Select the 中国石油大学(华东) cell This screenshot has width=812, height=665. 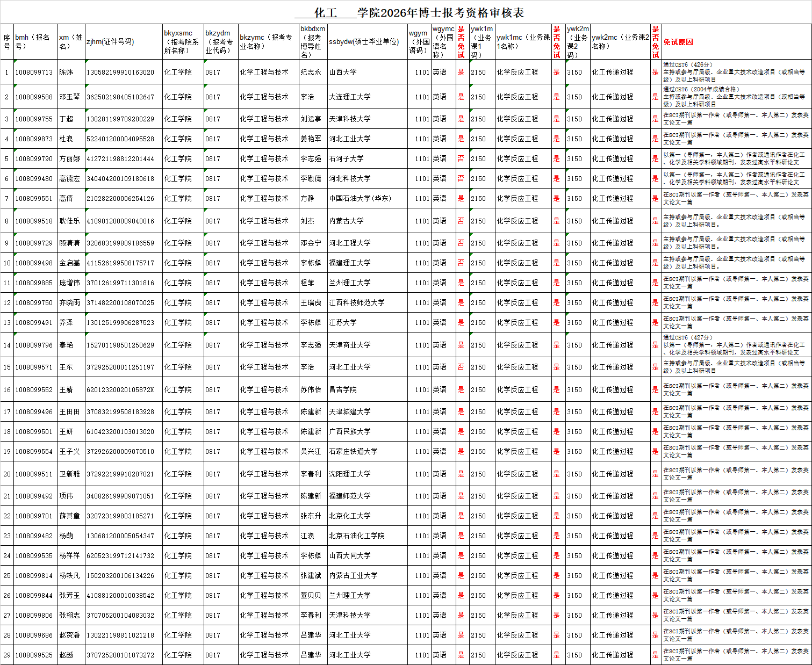coord(360,198)
